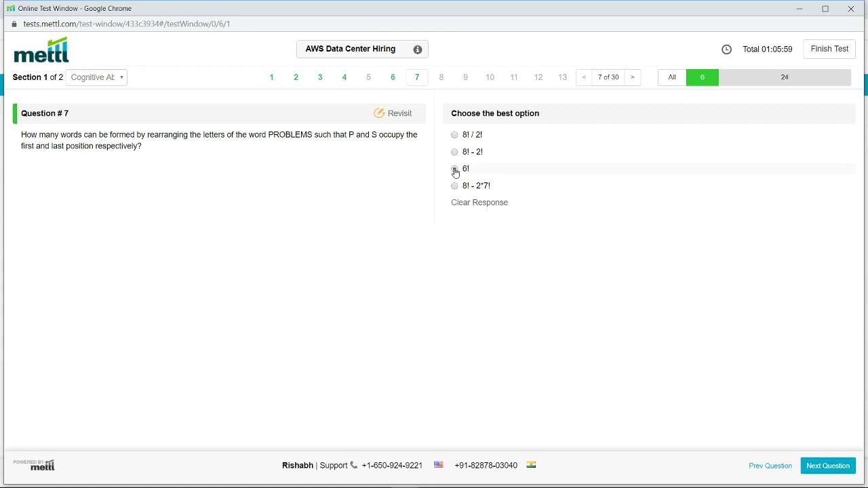Click the Chrome window favicon in title bar
The height and width of the screenshot is (488, 868).
[x=11, y=8]
